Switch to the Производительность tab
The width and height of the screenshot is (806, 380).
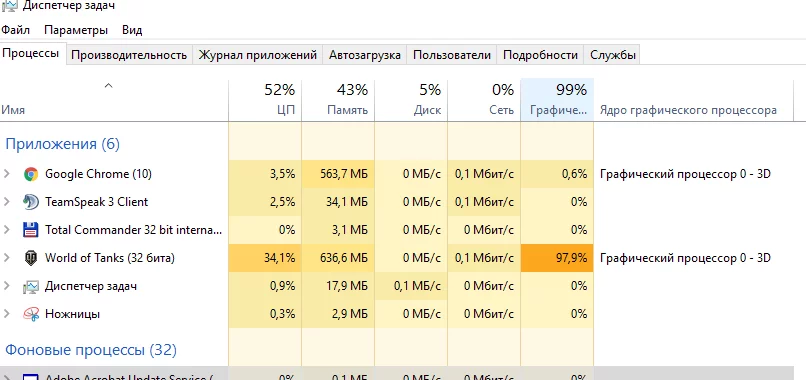tap(129, 55)
